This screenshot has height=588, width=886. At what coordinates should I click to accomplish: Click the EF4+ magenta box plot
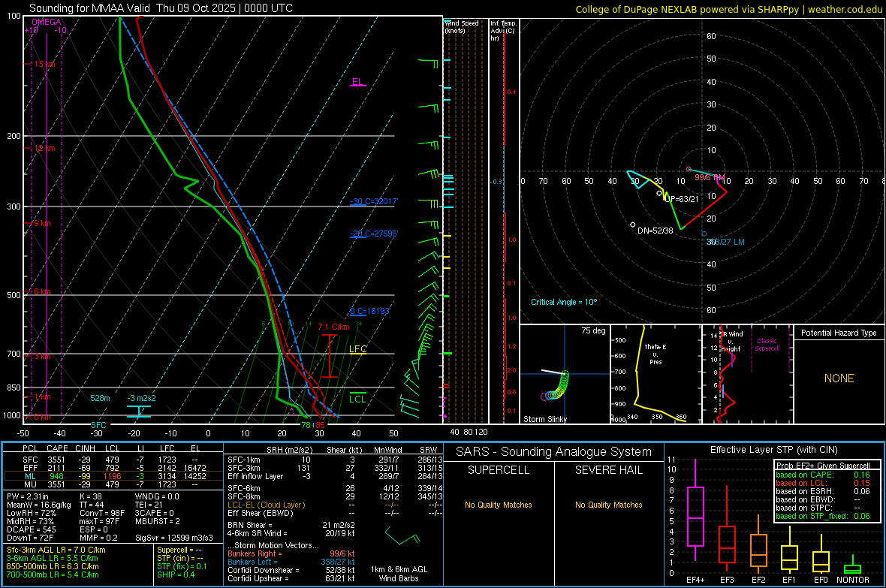tap(695, 510)
